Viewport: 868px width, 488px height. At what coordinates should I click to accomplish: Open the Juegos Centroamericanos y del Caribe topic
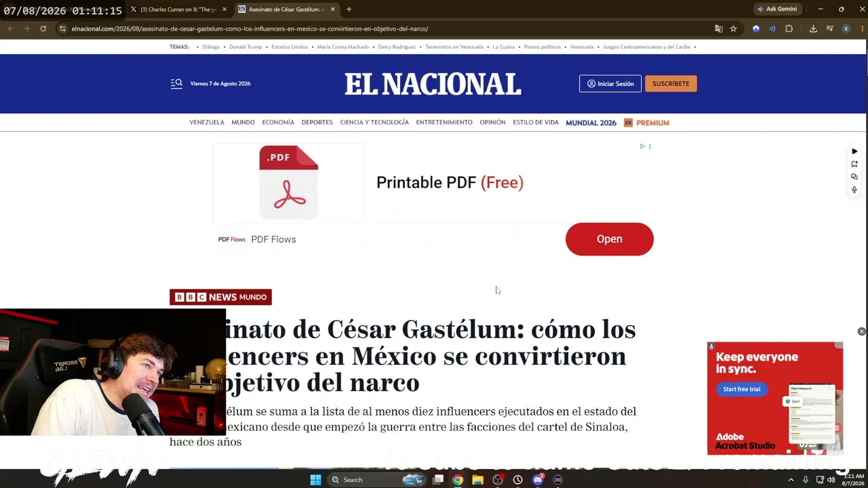(646, 47)
